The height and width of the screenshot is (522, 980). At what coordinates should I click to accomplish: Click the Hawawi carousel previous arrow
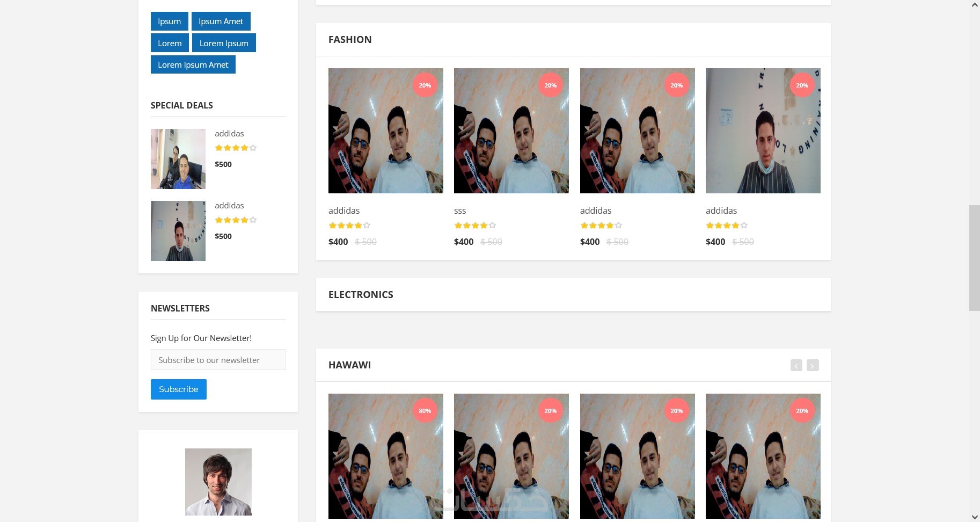tap(796, 366)
